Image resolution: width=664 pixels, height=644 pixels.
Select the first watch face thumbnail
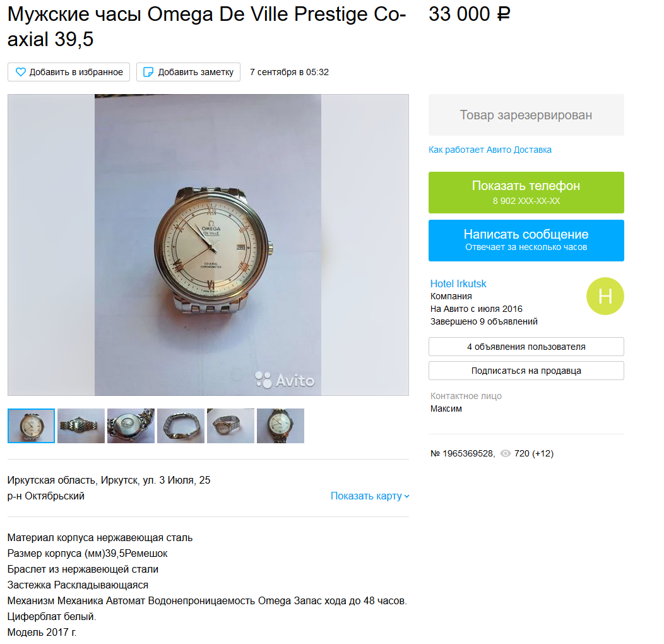[x=31, y=426]
